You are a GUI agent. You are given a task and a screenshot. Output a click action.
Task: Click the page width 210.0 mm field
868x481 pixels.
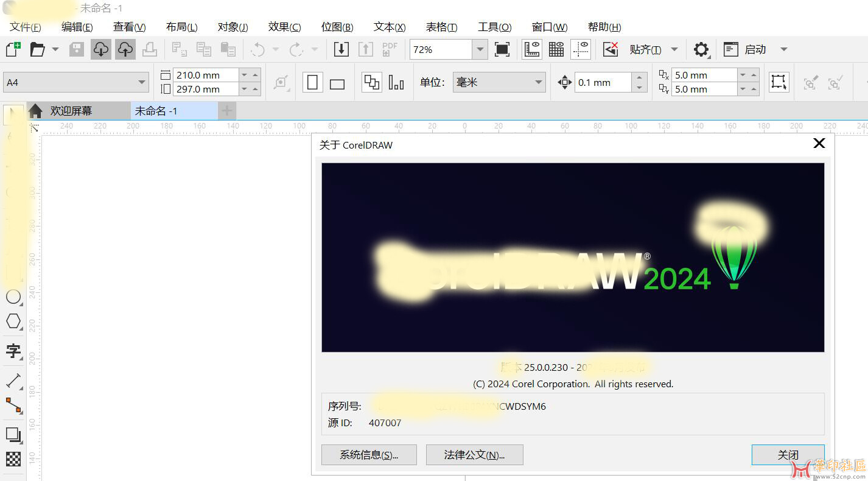(x=205, y=75)
